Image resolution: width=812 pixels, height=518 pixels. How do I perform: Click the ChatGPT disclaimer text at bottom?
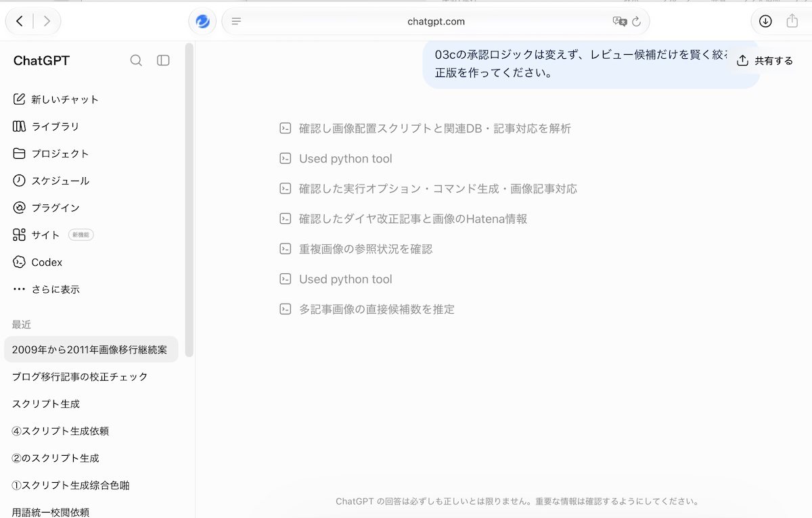point(517,502)
